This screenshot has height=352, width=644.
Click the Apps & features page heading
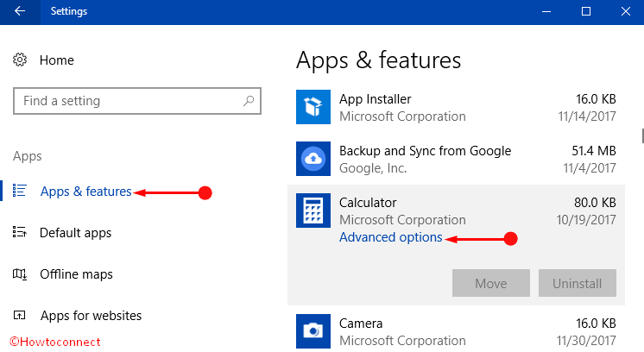tap(378, 60)
